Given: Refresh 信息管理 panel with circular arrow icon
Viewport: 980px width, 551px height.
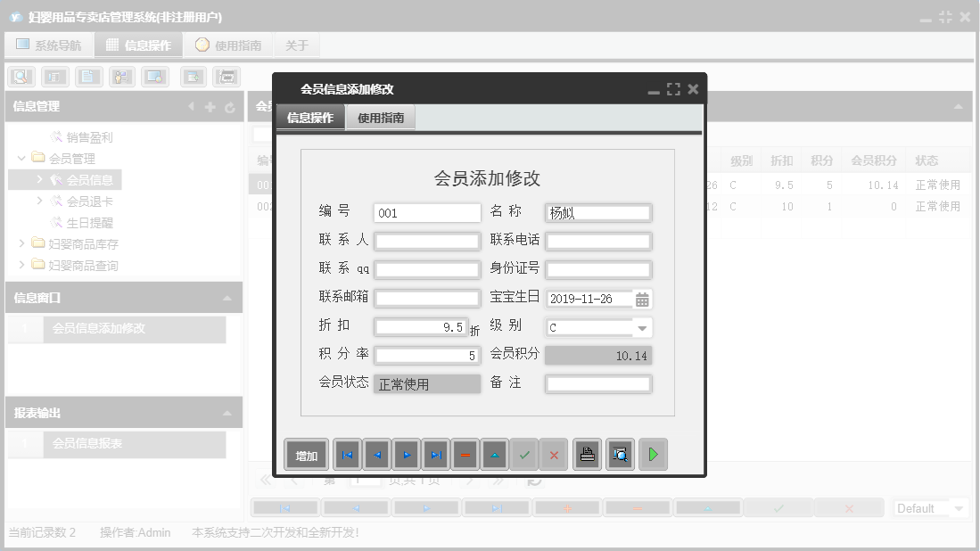Looking at the screenshot, I should point(231,106).
